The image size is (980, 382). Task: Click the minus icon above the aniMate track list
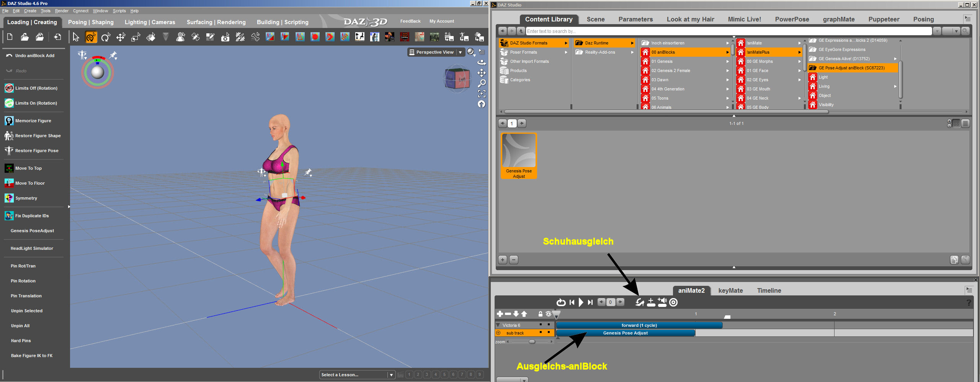(x=508, y=314)
